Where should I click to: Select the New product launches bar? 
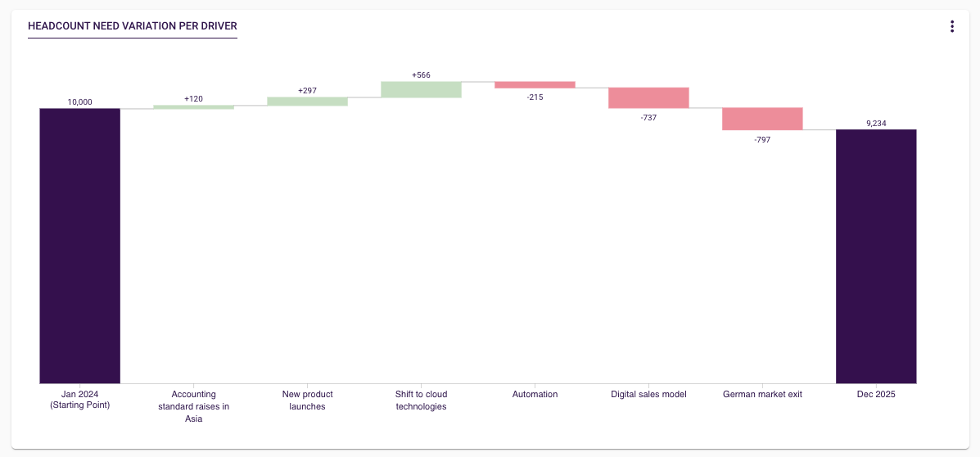pos(307,102)
